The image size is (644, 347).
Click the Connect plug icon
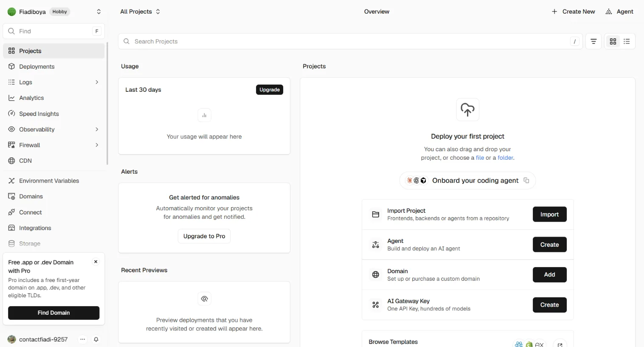(12, 212)
